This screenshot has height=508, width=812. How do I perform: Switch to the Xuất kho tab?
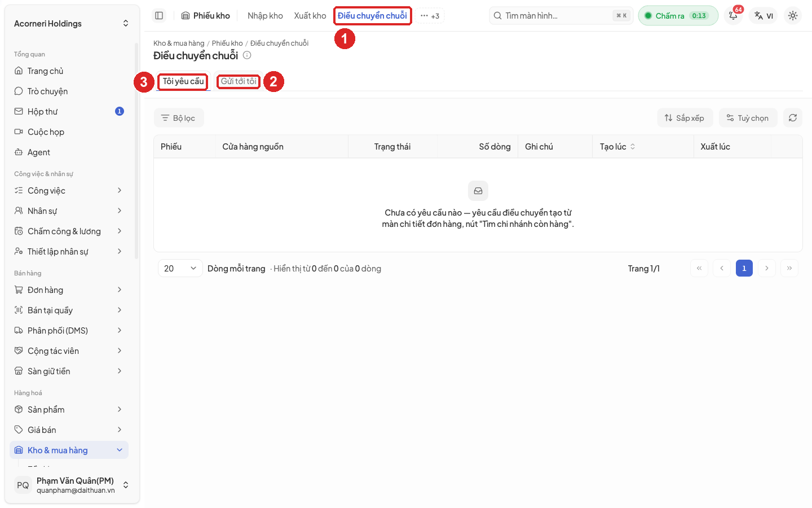[x=310, y=16]
